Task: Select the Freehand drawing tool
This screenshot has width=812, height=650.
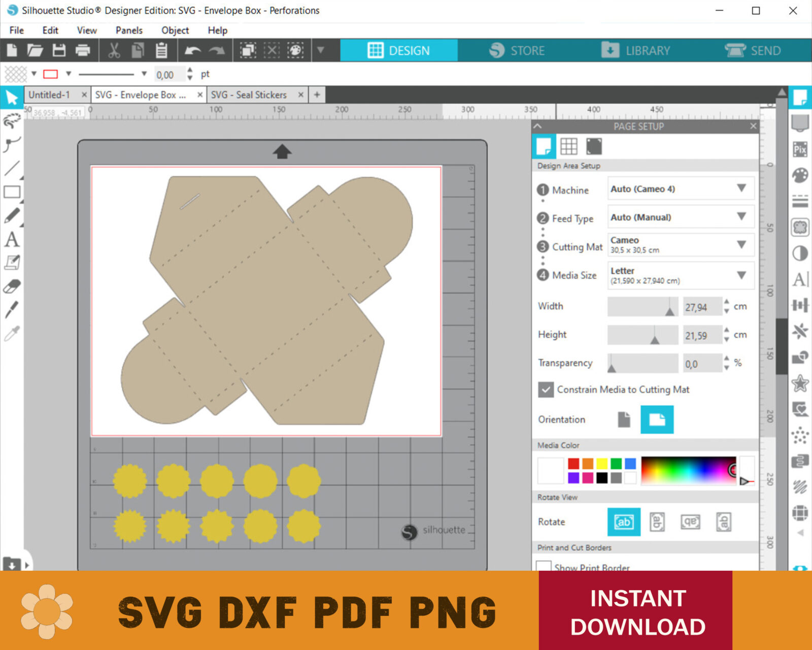Action: (12, 216)
